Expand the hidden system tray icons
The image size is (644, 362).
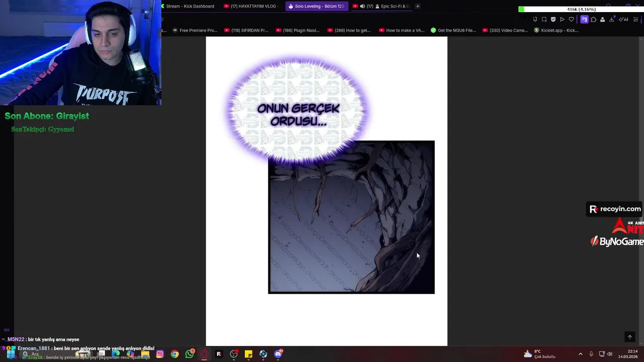(580, 354)
